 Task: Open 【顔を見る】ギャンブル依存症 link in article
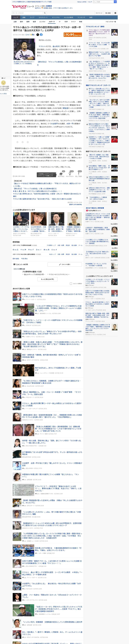coord(59,63)
